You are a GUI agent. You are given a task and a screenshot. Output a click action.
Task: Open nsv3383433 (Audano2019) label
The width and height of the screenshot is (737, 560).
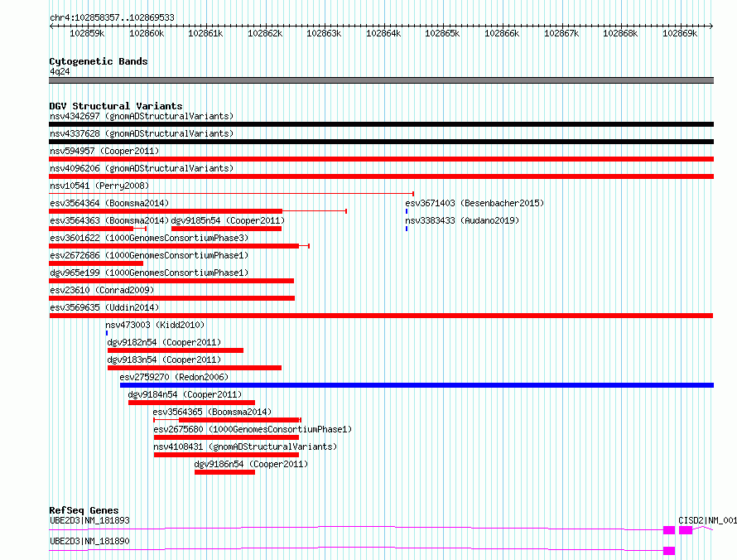click(462, 220)
